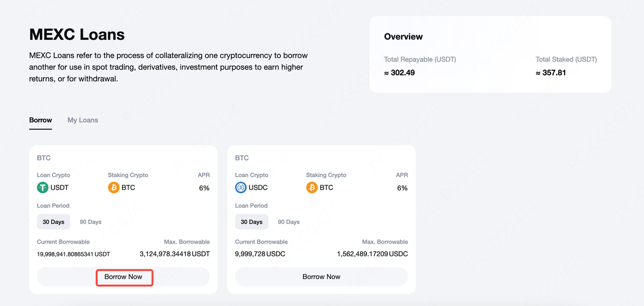Open the Borrow tab

click(40, 120)
